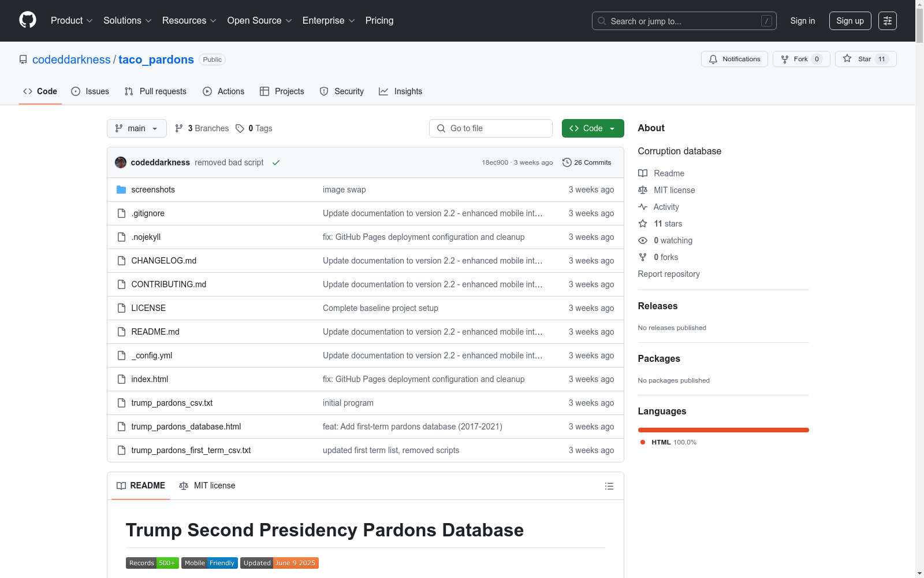Open the README outline list icon

pyautogui.click(x=609, y=486)
